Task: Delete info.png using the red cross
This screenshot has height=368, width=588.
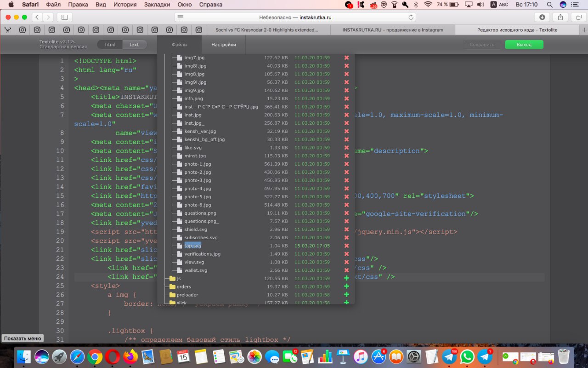Action: point(346,98)
